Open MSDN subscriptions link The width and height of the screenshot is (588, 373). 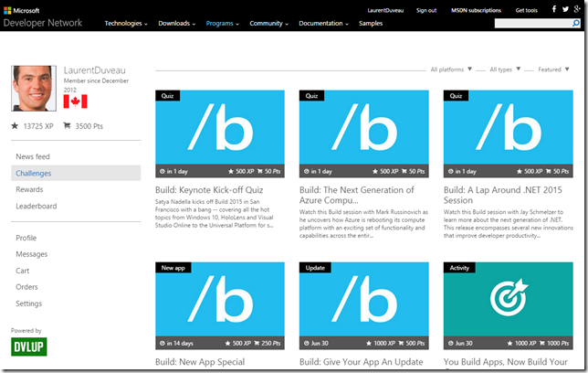[476, 11]
